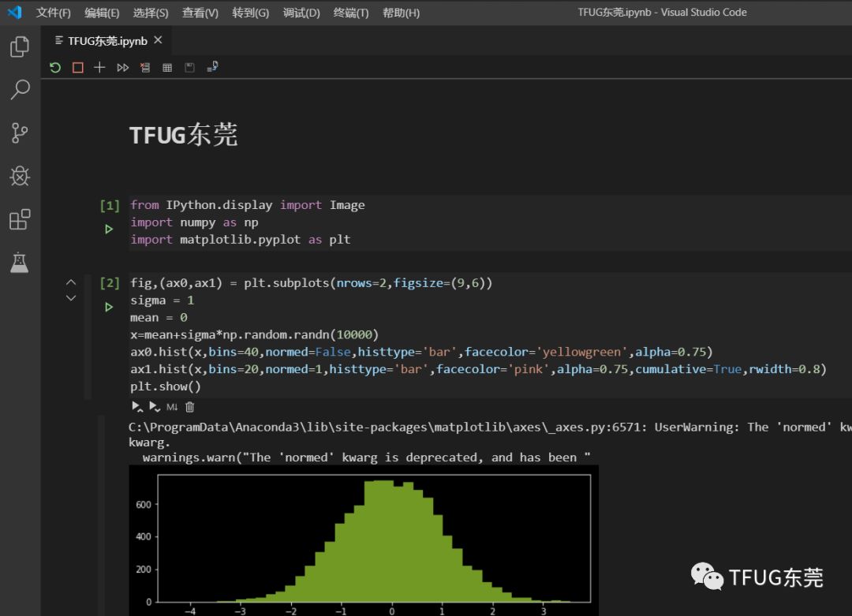
Task: Move cell [2] up with chevron
Action: [71, 282]
